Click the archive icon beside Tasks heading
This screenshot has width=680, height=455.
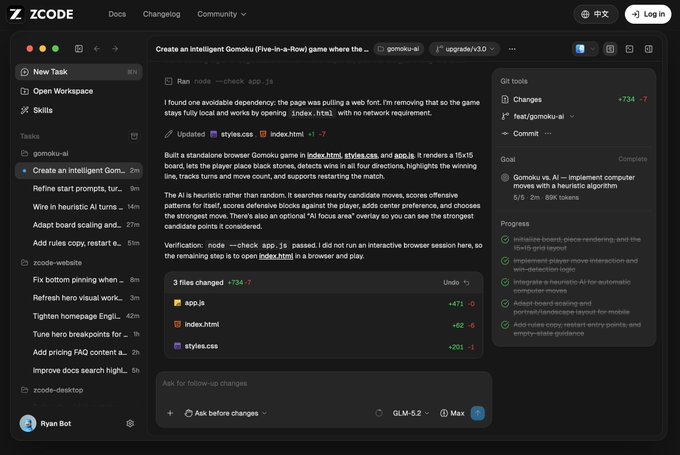[x=134, y=136]
